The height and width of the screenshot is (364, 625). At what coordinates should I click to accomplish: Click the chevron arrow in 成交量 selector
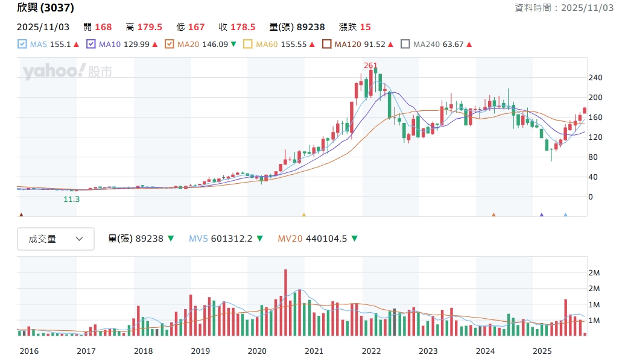coord(80,239)
